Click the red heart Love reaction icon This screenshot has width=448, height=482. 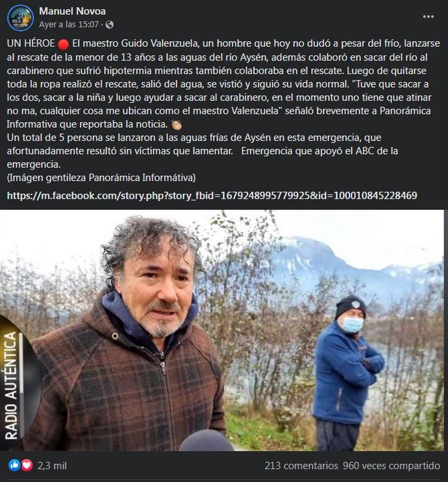point(27,466)
